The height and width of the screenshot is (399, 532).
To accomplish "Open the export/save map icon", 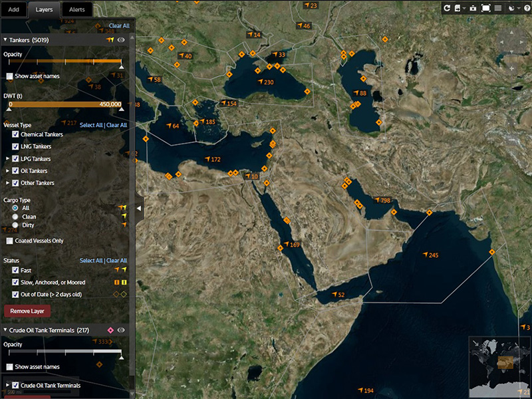I will click(x=457, y=8).
